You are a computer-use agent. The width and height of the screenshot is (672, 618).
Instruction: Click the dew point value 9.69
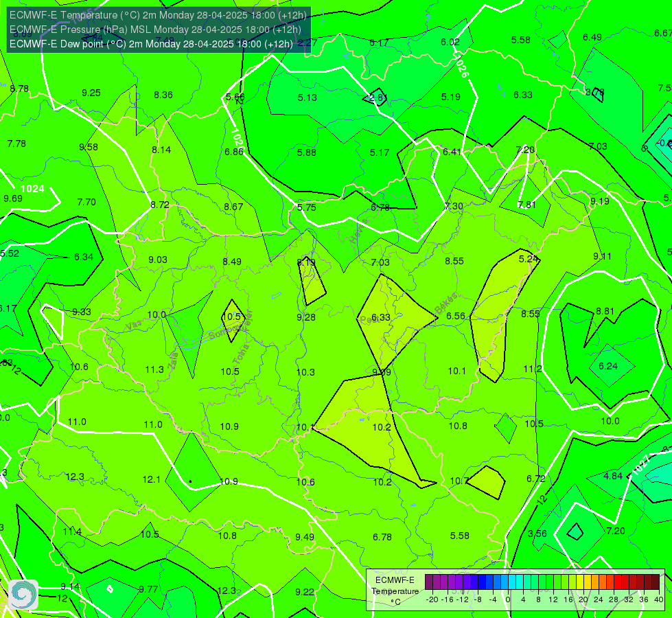click(x=13, y=198)
